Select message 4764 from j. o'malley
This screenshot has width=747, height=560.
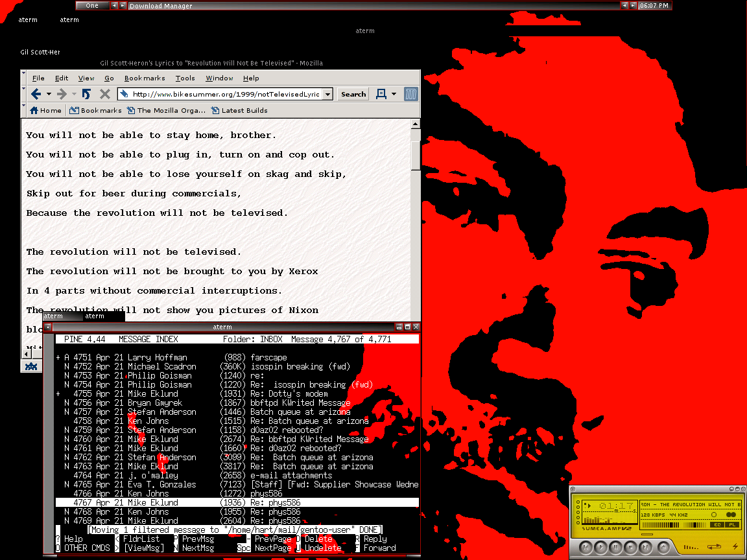point(237,475)
